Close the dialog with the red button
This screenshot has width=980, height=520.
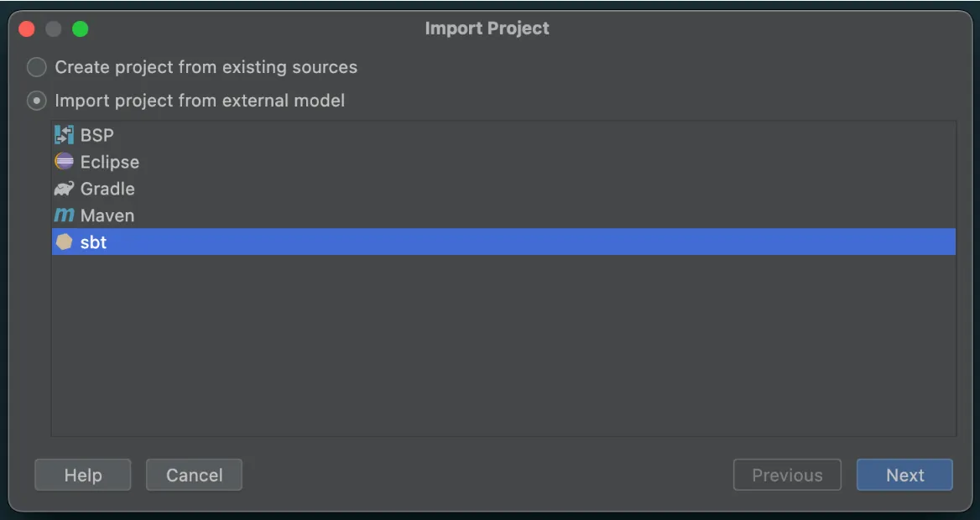point(27,29)
